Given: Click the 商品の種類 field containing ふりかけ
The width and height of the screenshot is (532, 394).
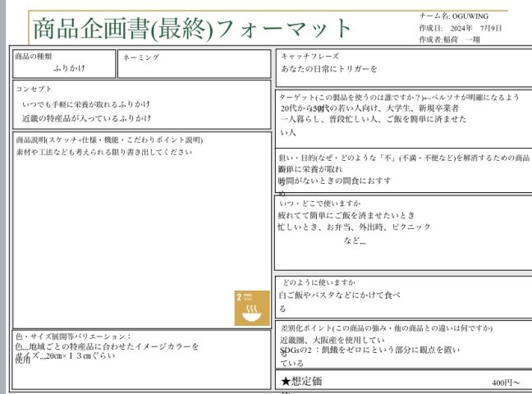Looking at the screenshot, I should 63,65.
